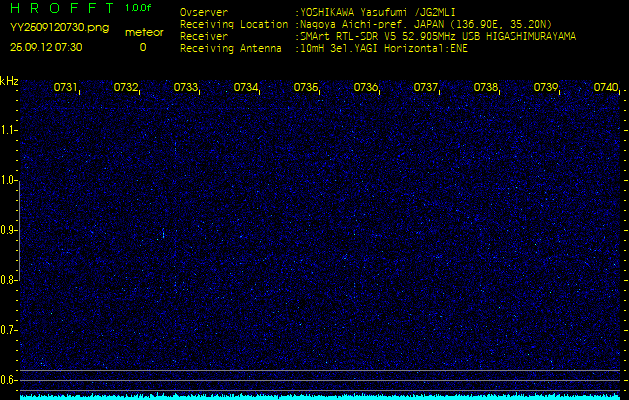Click the yellow meteor label
Screen dimensions: 629x400
[143, 32]
